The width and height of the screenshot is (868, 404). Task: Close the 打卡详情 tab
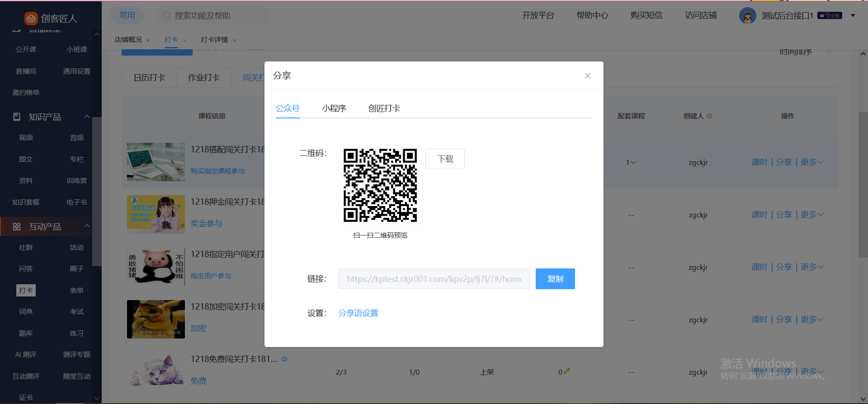(x=234, y=41)
